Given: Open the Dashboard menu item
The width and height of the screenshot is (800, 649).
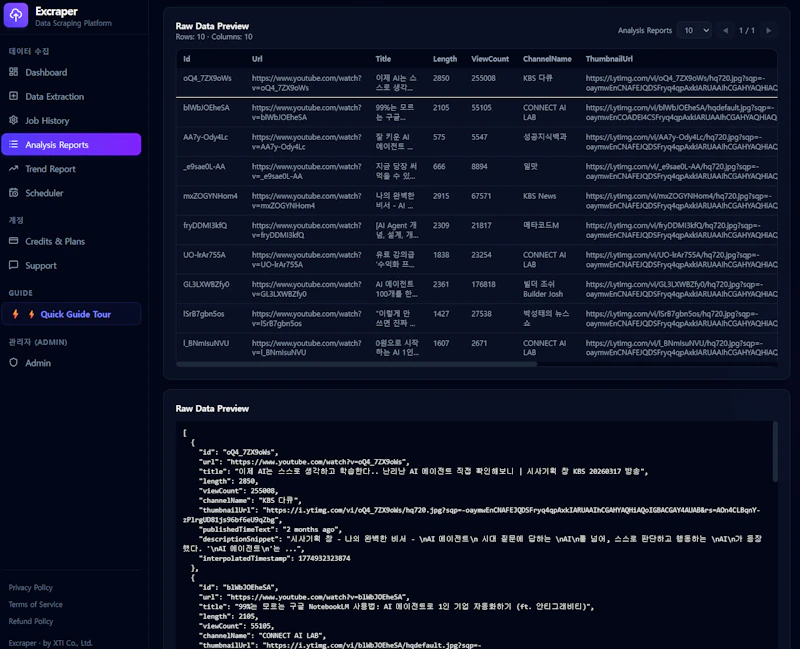Looking at the screenshot, I should pos(71,72).
